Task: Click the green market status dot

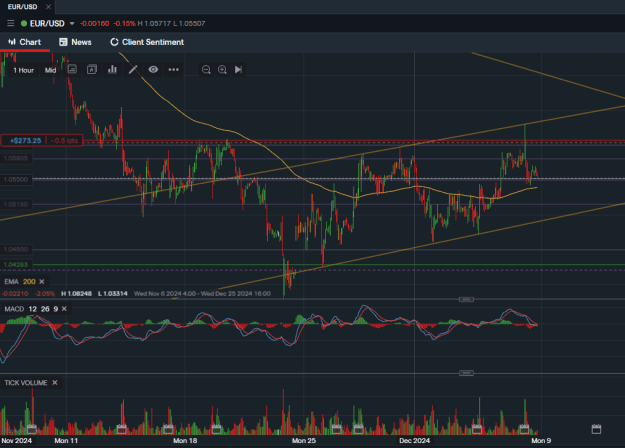Action: [x=24, y=24]
